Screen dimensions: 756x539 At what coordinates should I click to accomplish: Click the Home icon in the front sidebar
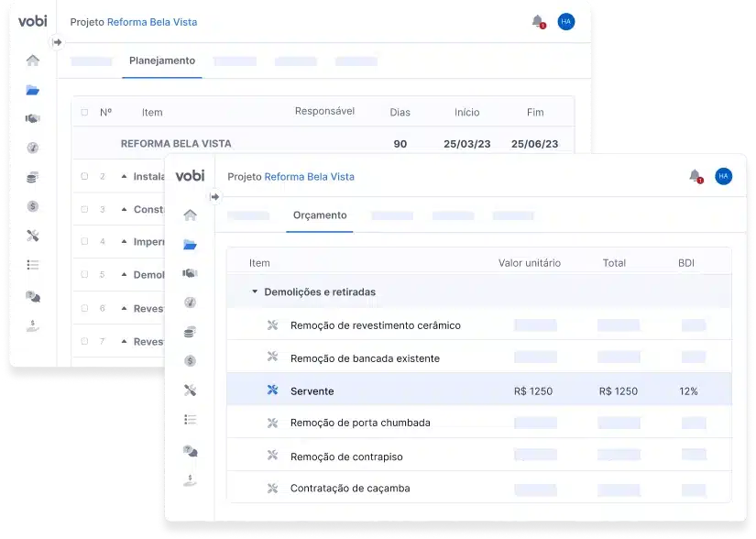coord(190,215)
